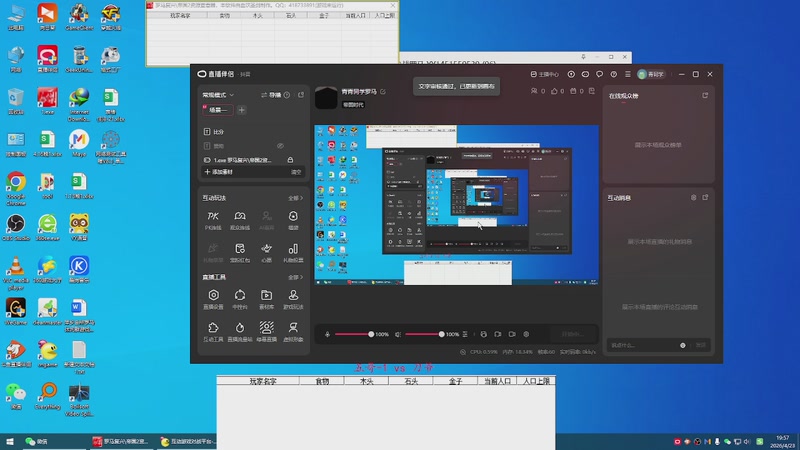Open the help question mark icon in the title bar
The width and height of the screenshot is (800, 450).
click(614, 74)
